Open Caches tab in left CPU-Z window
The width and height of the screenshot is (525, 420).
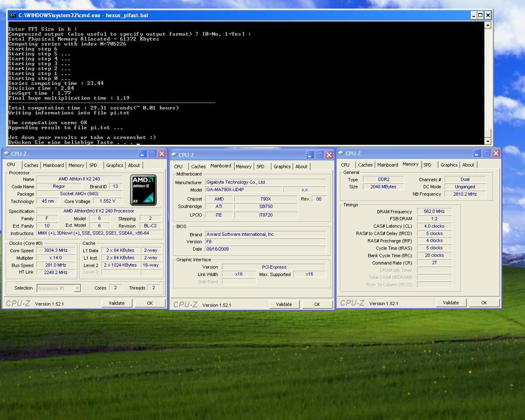click(31, 165)
